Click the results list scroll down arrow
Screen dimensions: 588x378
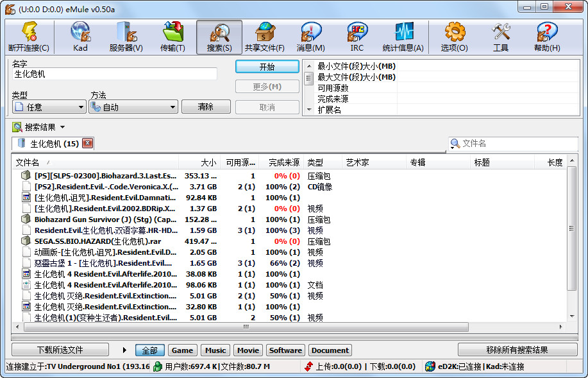(571, 316)
